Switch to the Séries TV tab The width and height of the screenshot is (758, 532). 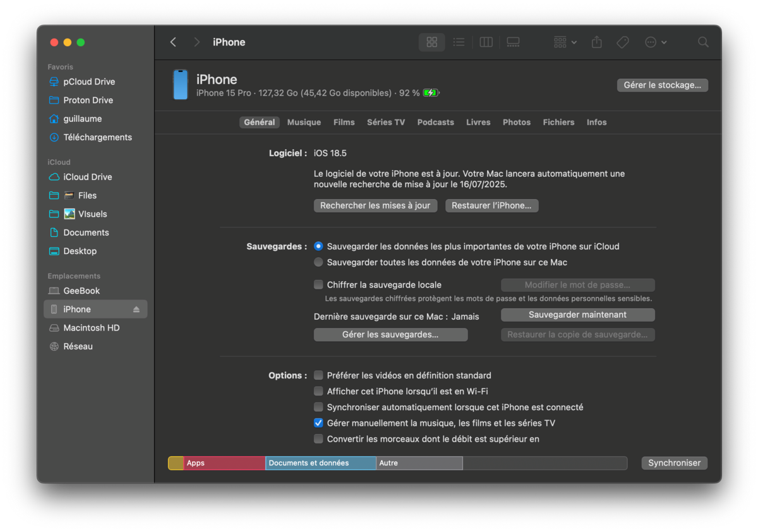click(x=386, y=123)
